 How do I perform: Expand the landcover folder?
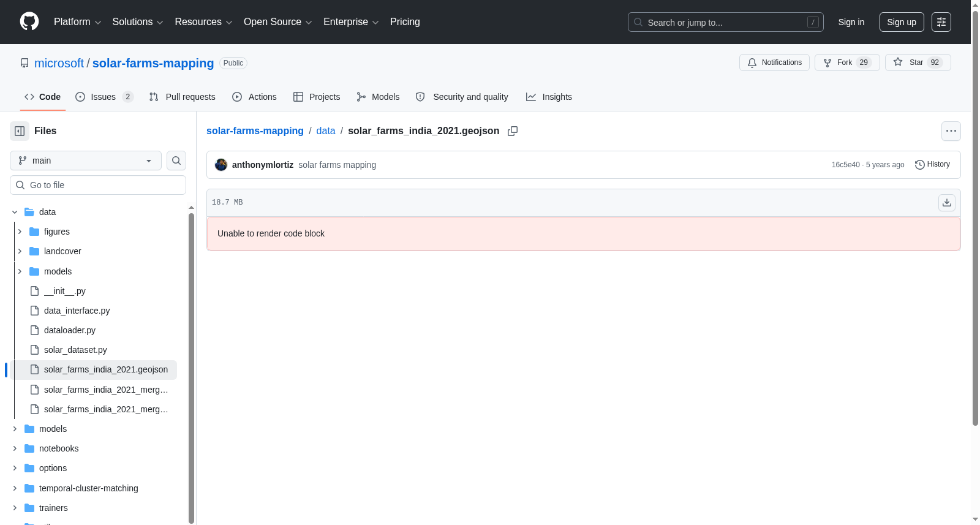tap(20, 251)
